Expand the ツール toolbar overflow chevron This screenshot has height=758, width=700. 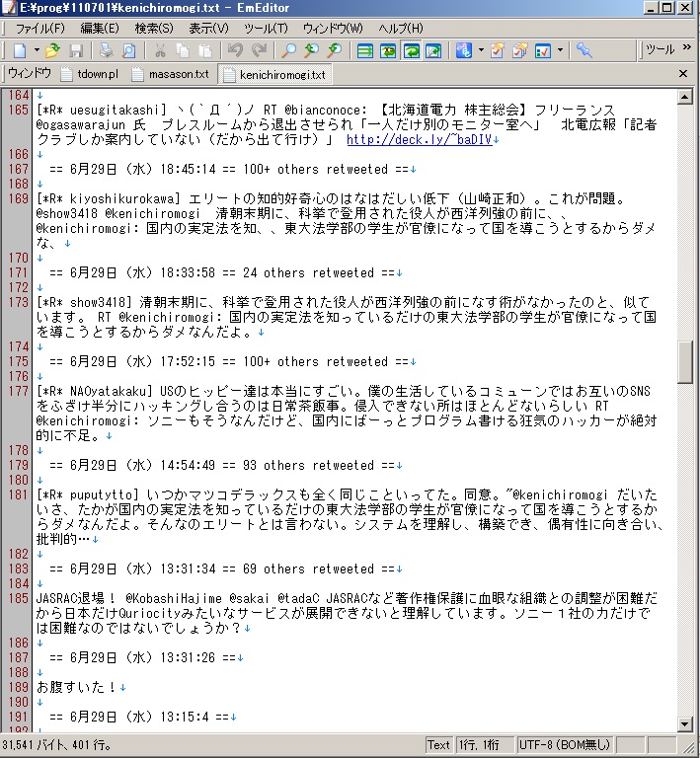tap(687, 47)
